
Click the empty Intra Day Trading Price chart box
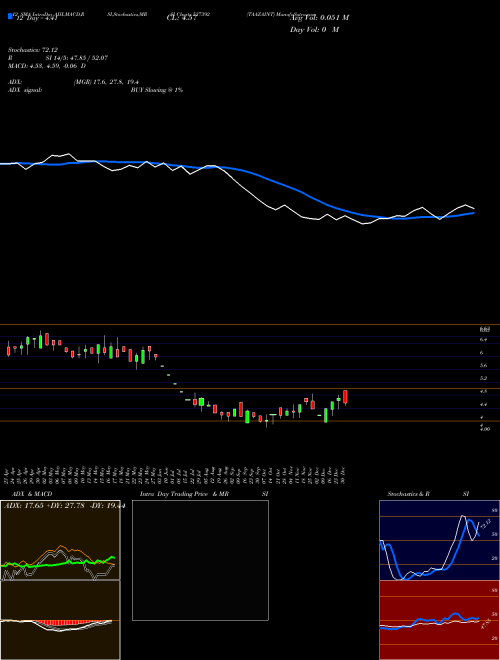(x=200, y=560)
